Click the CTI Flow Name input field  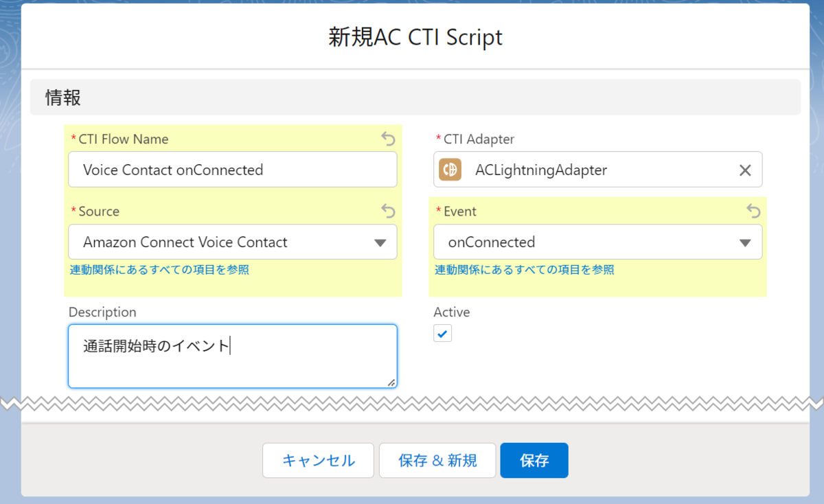click(233, 170)
